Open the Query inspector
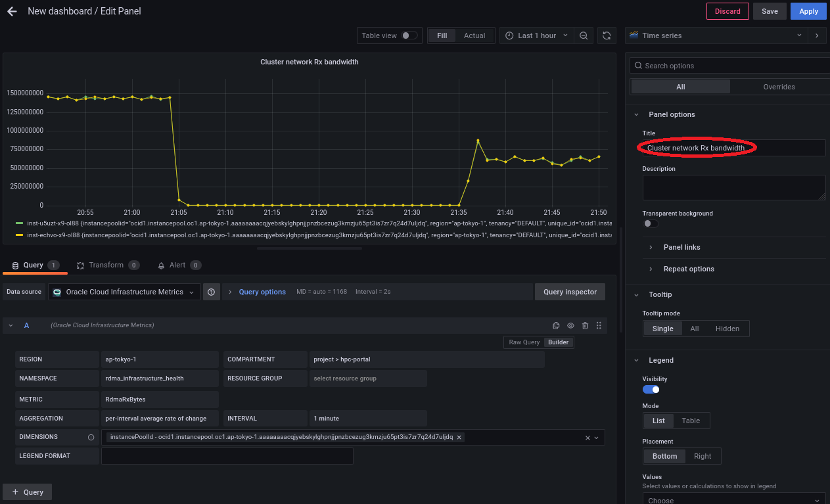Viewport: 830px width, 504px height. 570,292
